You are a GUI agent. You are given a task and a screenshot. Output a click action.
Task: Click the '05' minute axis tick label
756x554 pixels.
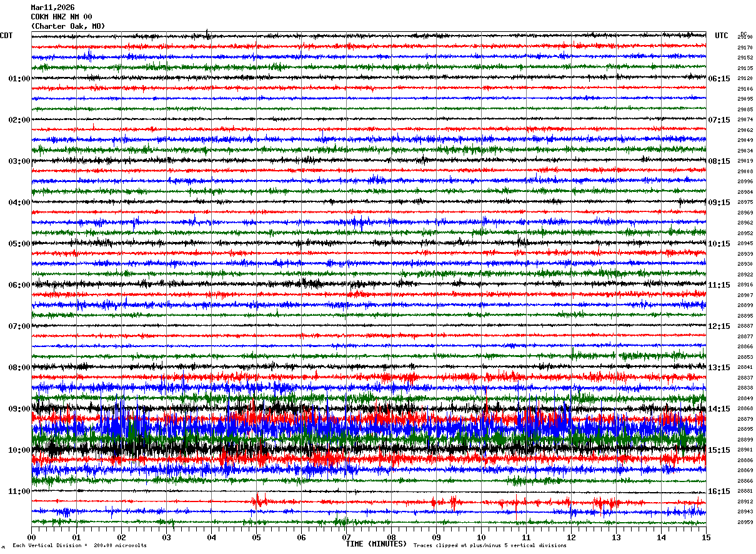(256, 538)
